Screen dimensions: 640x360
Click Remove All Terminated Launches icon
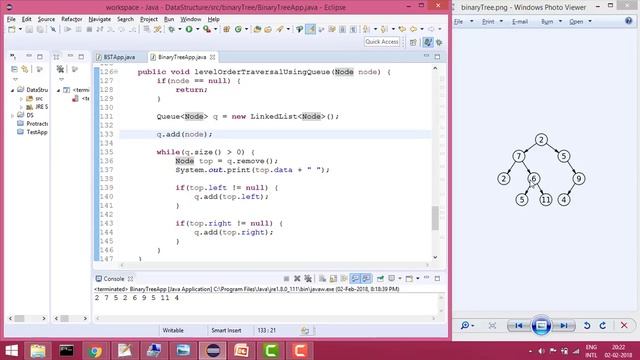pyautogui.click(x=308, y=279)
